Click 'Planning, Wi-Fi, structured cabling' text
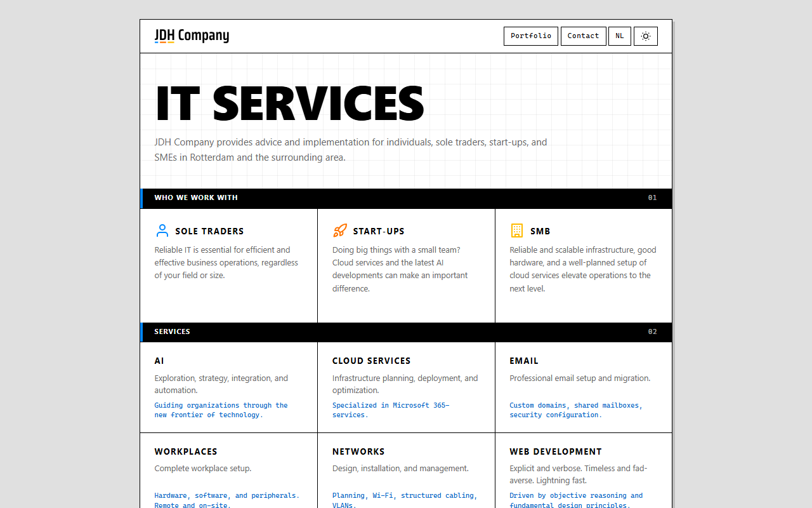Image resolution: width=812 pixels, height=508 pixels. click(403, 500)
